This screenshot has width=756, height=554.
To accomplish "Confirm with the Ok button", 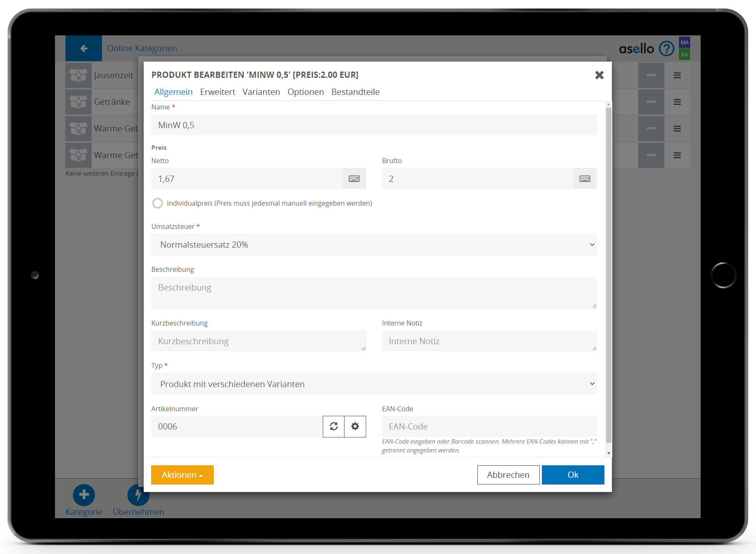I will 573,475.
